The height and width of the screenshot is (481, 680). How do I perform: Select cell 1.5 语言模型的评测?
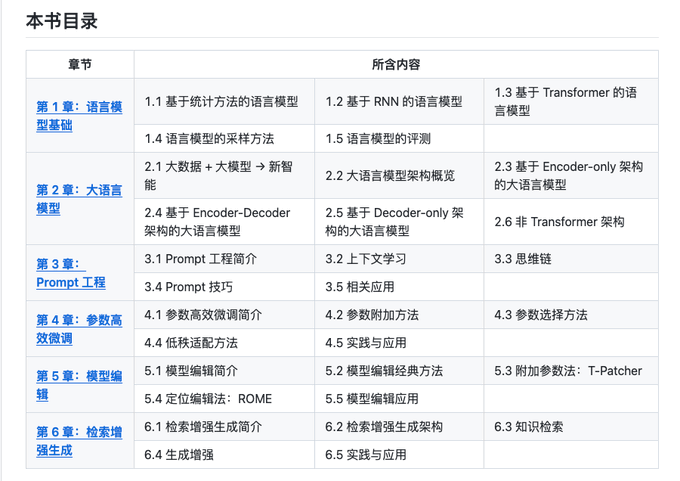click(399, 139)
